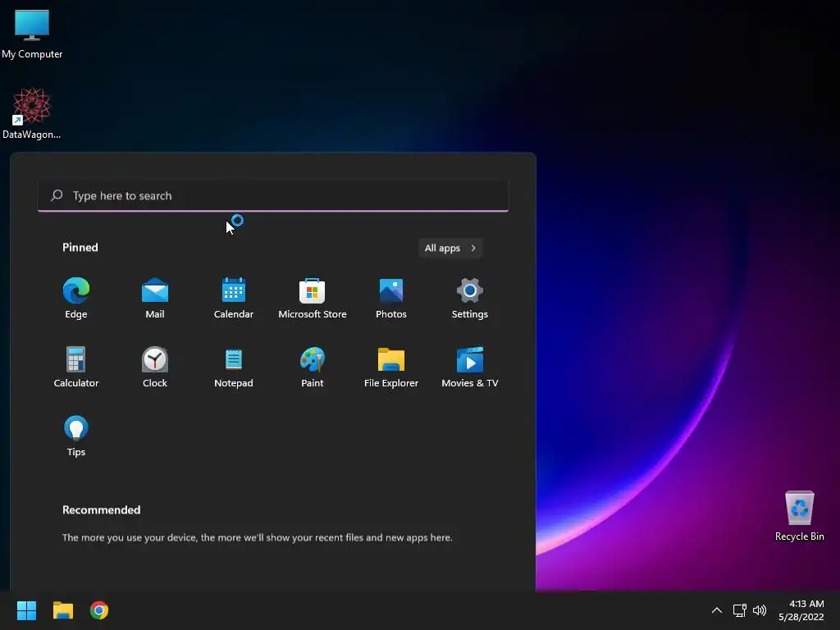The image size is (840, 630).
Task: Open the clock and date flyout
Action: click(x=801, y=610)
